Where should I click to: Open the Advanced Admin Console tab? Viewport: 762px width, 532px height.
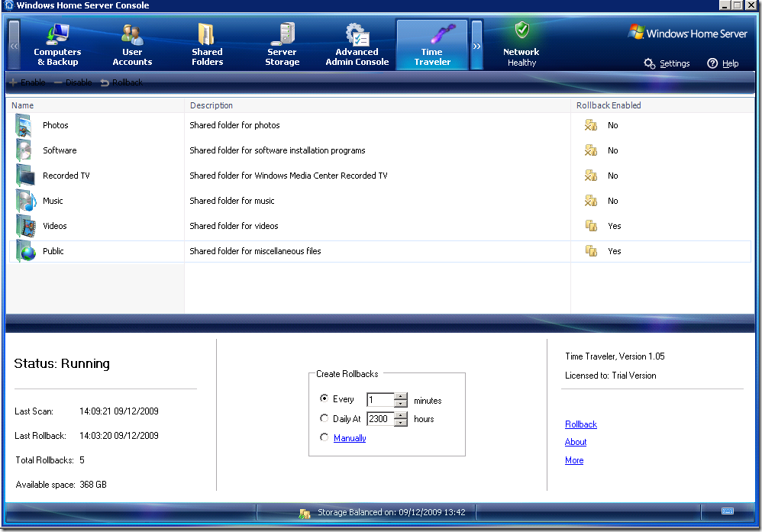pyautogui.click(x=357, y=45)
